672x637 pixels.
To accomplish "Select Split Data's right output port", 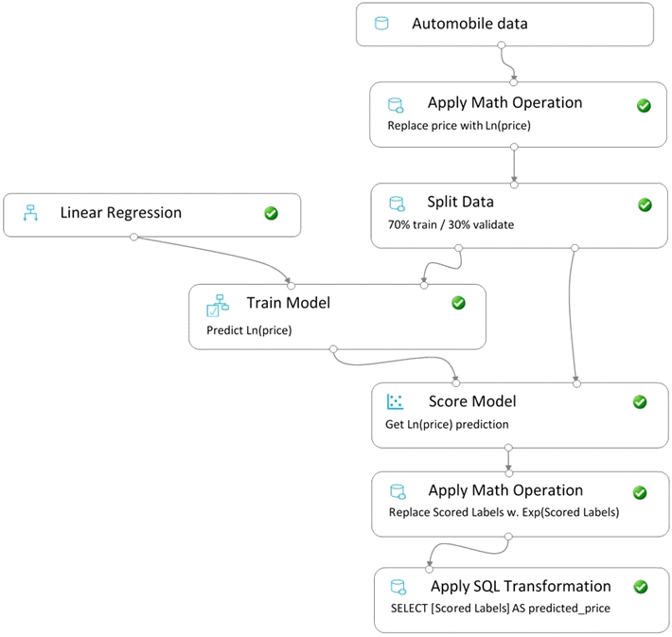I will coord(575,248).
